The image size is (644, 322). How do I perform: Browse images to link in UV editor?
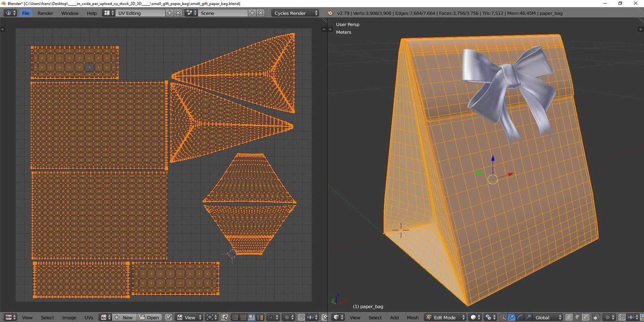(x=105, y=317)
